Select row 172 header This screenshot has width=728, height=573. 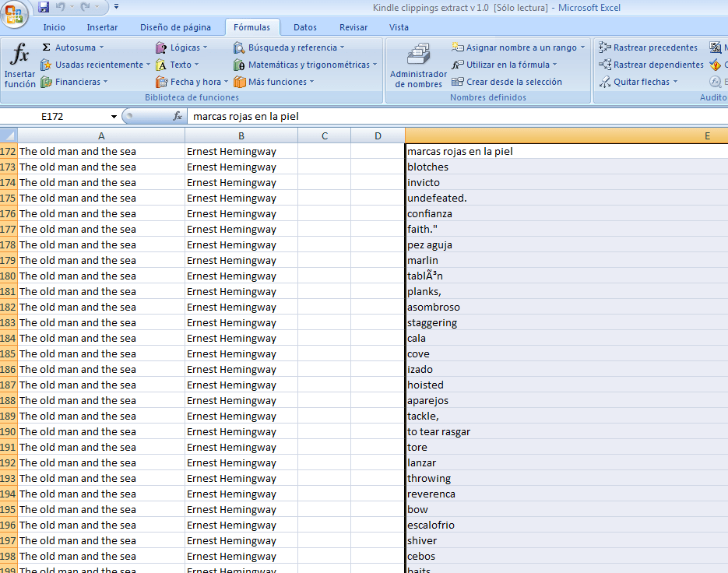[9, 151]
